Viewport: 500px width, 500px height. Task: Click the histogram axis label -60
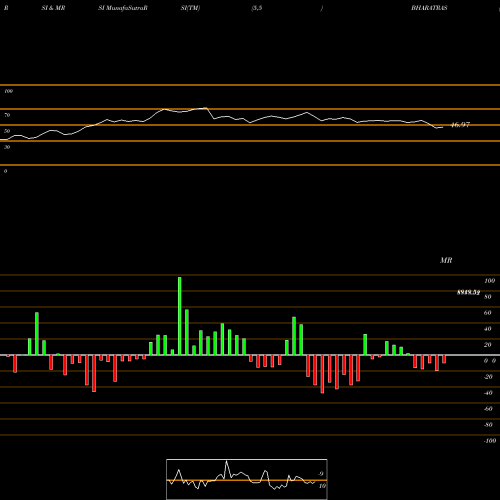click(488, 409)
